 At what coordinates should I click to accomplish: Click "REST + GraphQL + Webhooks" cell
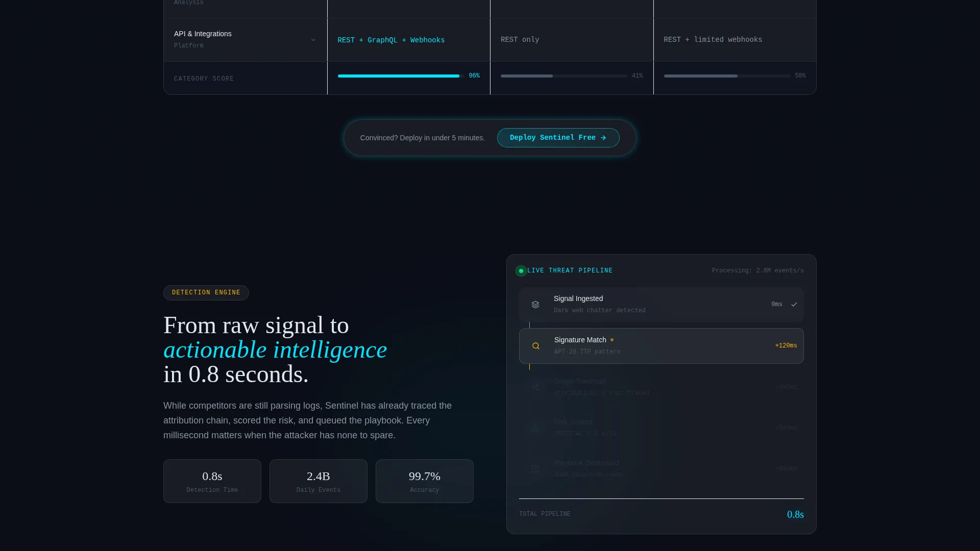pyautogui.click(x=391, y=40)
